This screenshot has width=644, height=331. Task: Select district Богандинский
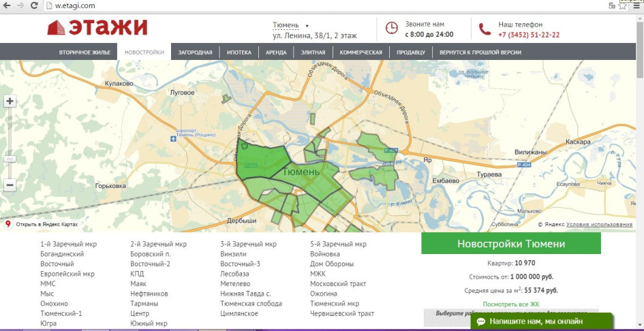(62, 254)
